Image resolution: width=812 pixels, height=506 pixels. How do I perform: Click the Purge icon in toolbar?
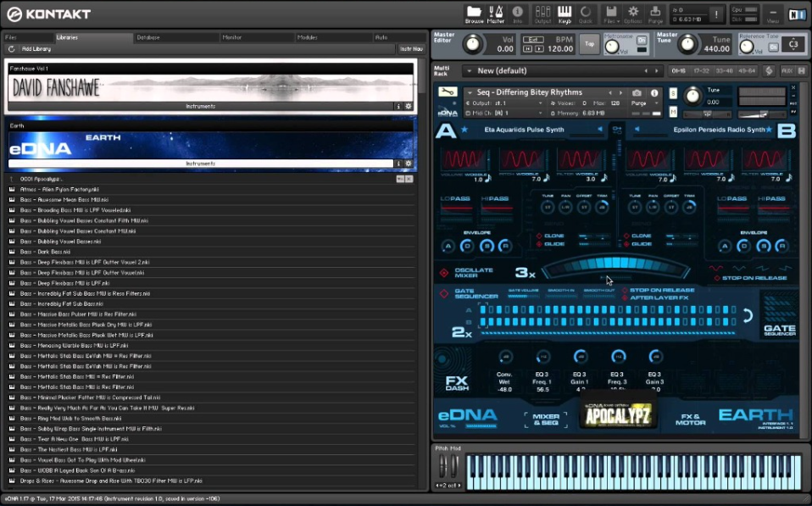[x=655, y=14]
